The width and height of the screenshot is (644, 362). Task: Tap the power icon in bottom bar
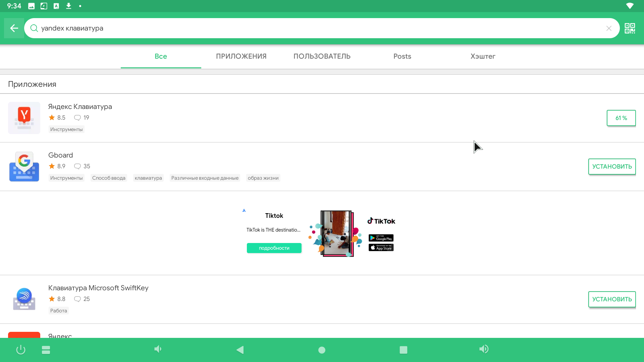[21, 350]
